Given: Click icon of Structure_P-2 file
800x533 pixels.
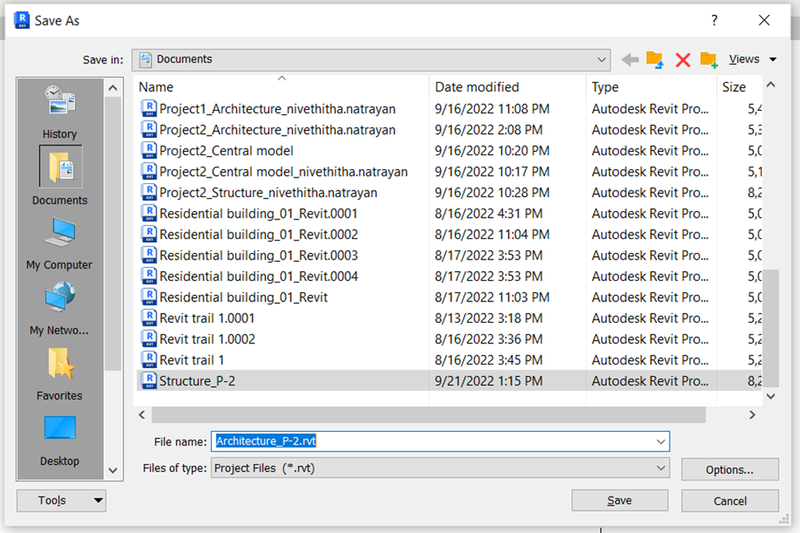Looking at the screenshot, I should (149, 380).
